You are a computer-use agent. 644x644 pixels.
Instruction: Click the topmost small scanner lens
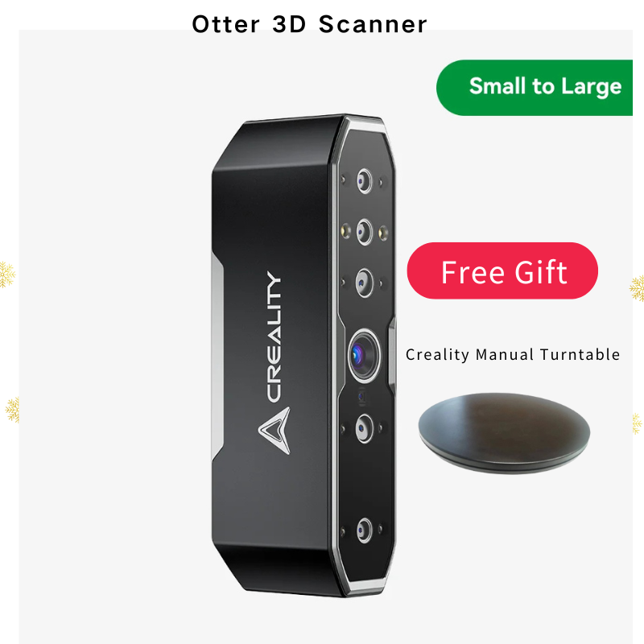tap(364, 180)
